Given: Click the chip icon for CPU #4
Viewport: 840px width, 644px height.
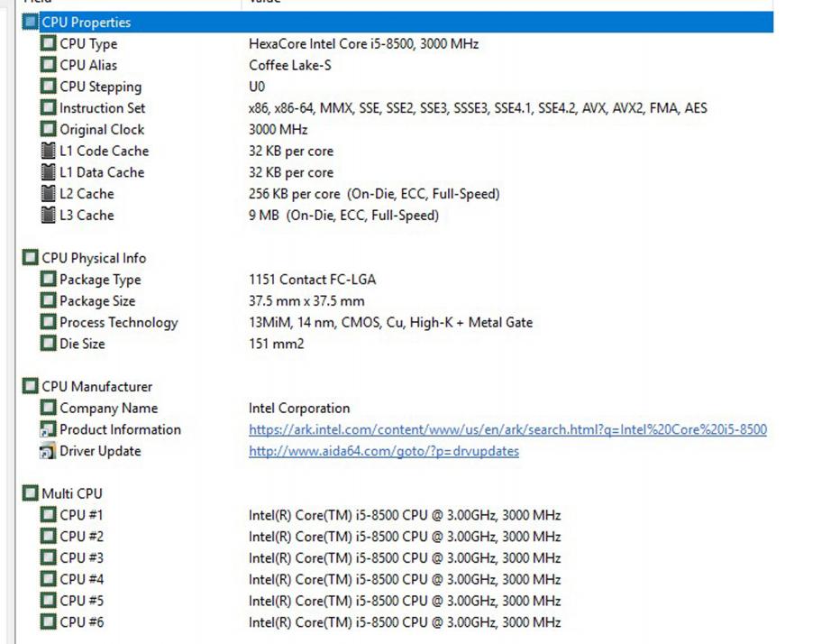Looking at the screenshot, I should pos(48,579).
